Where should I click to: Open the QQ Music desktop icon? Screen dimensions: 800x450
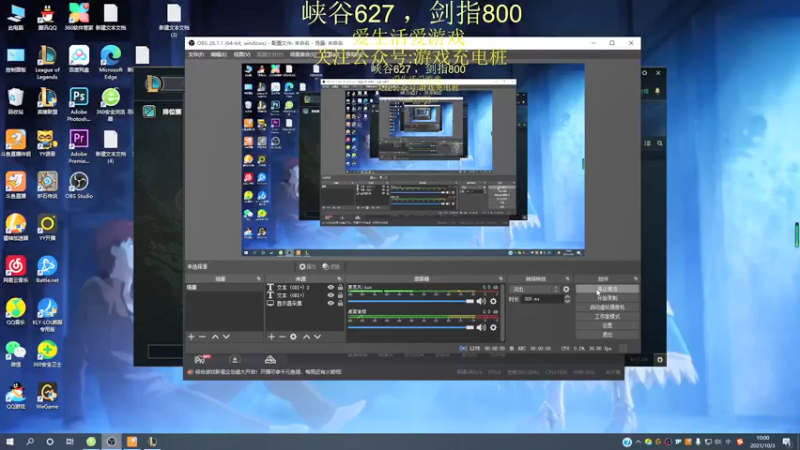coord(15,311)
